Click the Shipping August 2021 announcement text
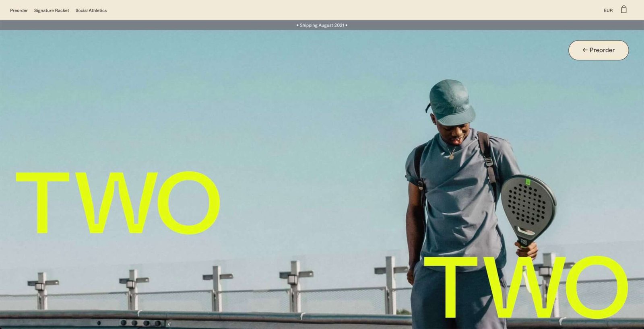Viewport: 644px width, 329px height. coord(322,25)
